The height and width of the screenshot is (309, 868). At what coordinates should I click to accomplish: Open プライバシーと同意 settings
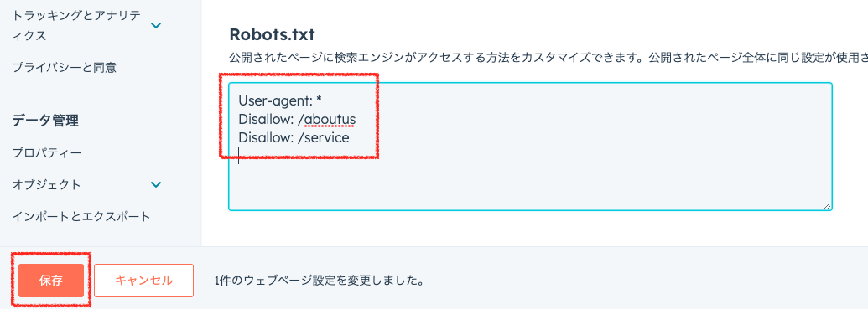coord(65,68)
